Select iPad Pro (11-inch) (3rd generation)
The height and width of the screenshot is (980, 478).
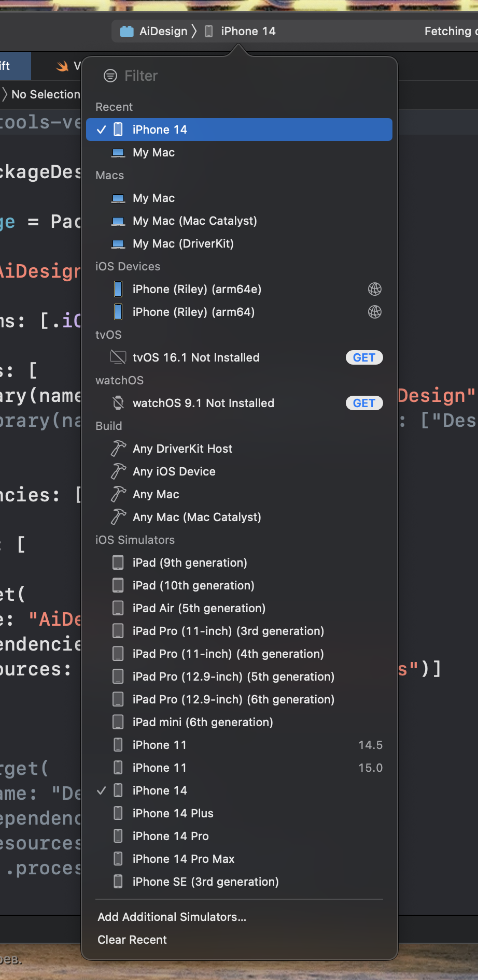tap(239, 631)
